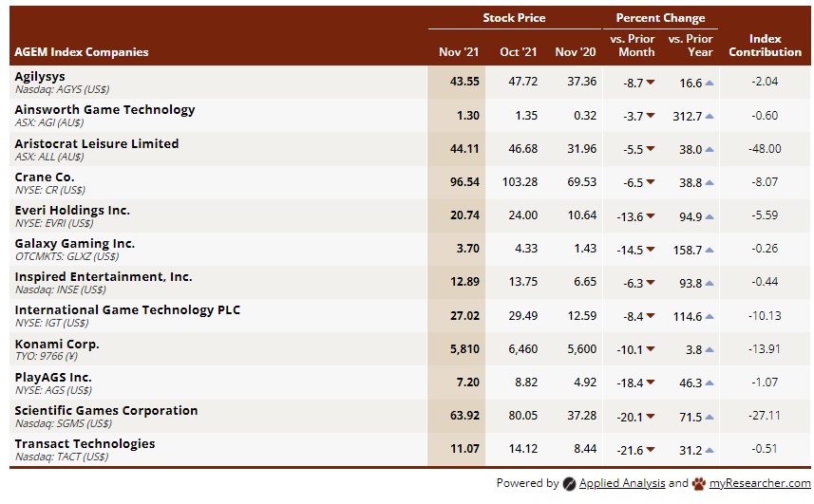Click the up arrow beside Crane 38.8
This screenshot has width=814, height=504.
click(710, 182)
